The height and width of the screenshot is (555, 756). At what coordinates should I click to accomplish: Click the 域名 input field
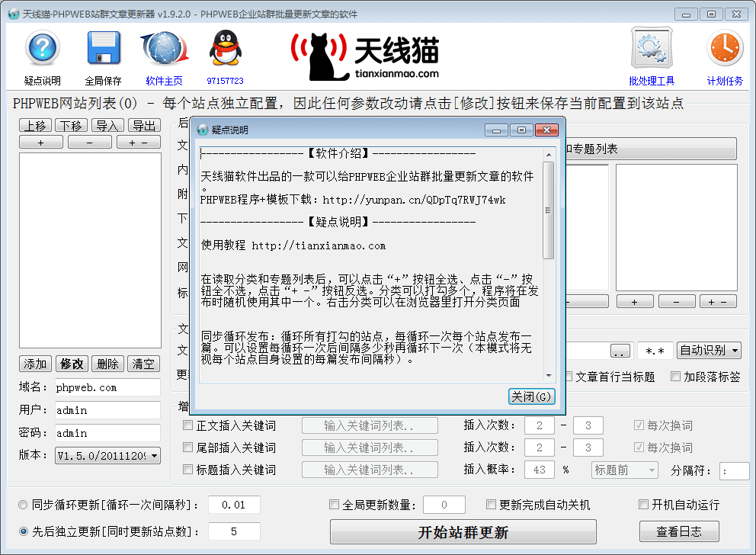tap(107, 388)
